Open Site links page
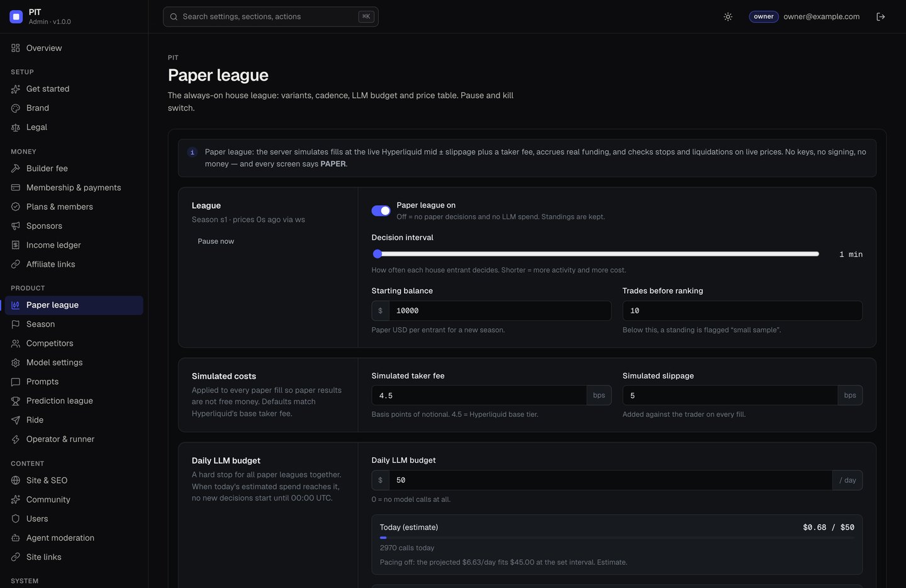The height and width of the screenshot is (588, 906). click(74, 557)
